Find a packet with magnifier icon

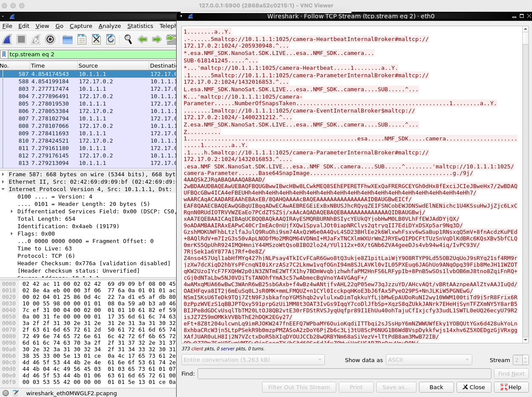128,40
